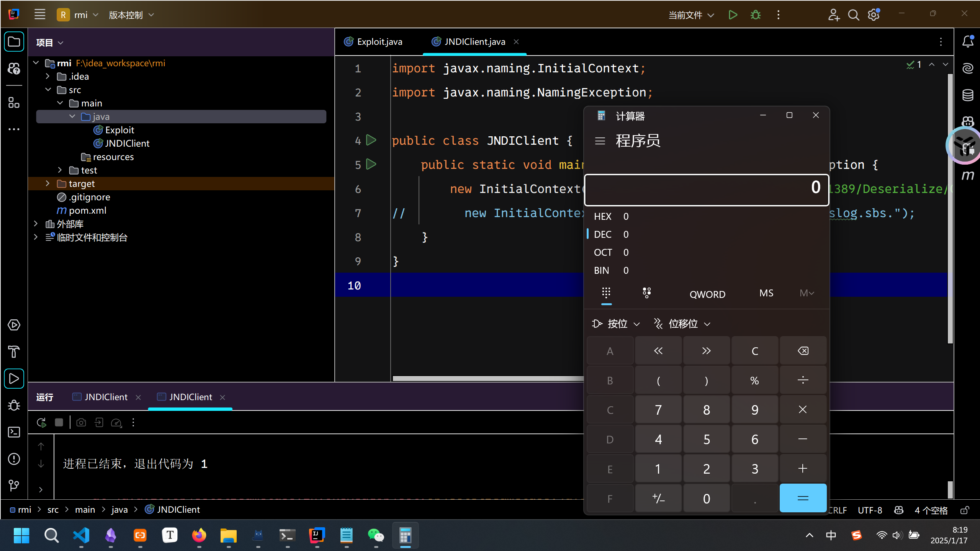Collapse the src folder
Screen dimensions: 980x551
pyautogui.click(x=47, y=90)
